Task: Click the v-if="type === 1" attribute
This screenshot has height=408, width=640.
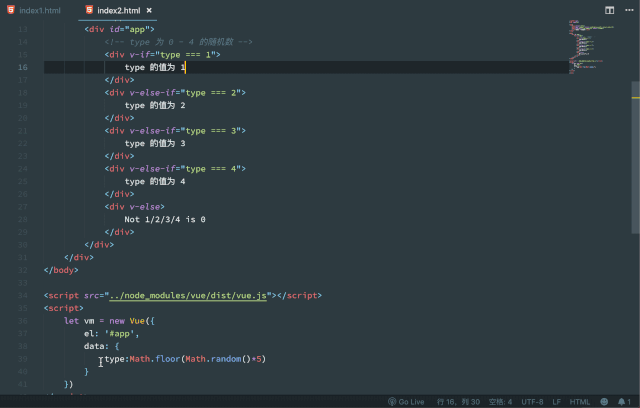Action: (x=173, y=55)
